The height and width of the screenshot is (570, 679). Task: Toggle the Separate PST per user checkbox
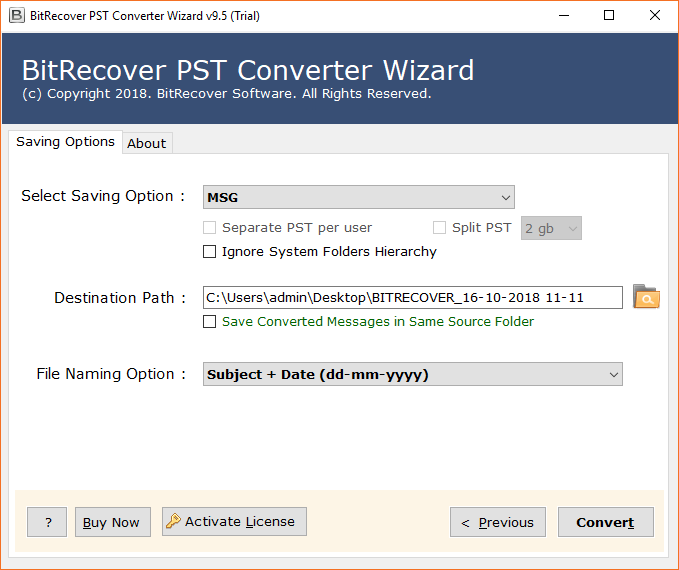210,227
